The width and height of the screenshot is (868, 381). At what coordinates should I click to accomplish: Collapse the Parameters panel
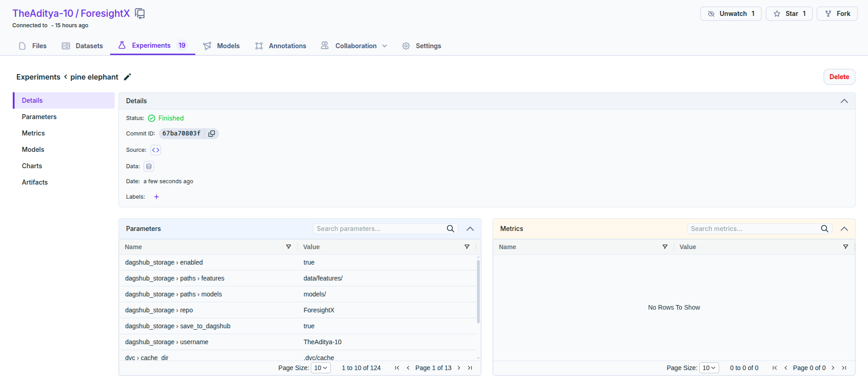pyautogui.click(x=470, y=229)
